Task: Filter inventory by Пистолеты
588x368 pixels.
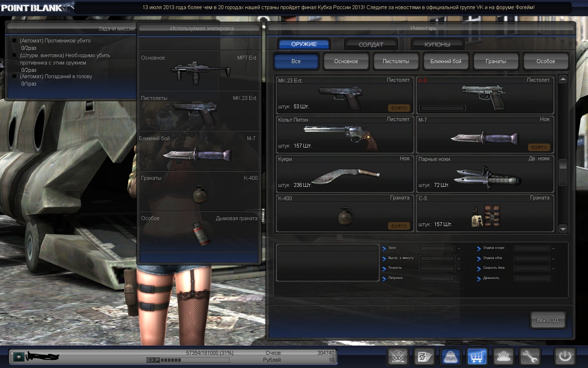Action: 396,61
